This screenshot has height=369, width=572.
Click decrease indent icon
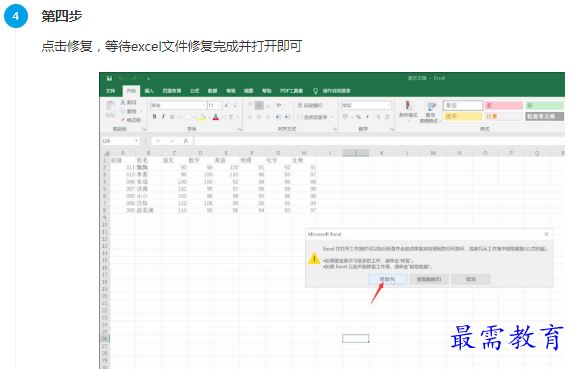tap(279, 117)
